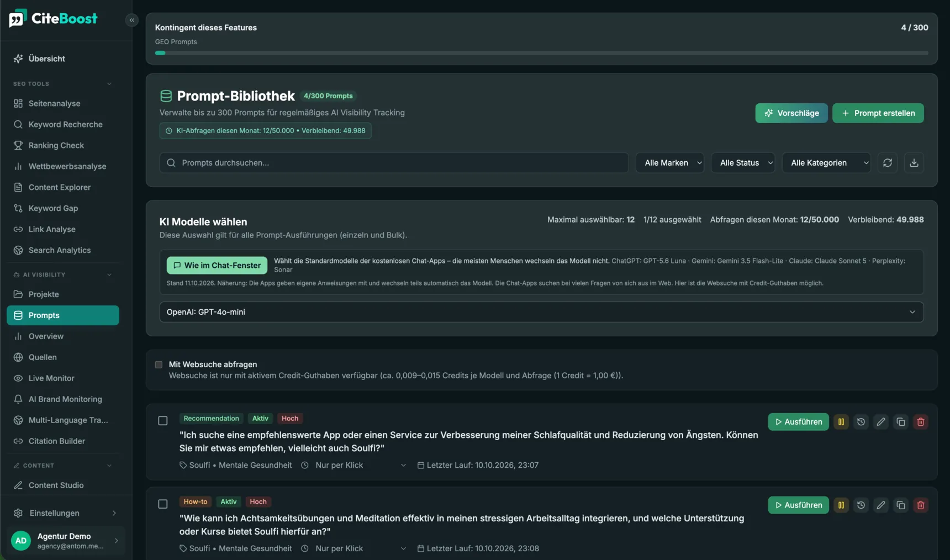The image size is (950, 560).
Task: Run the How-to prompt with Ausführen
Action: 798,505
